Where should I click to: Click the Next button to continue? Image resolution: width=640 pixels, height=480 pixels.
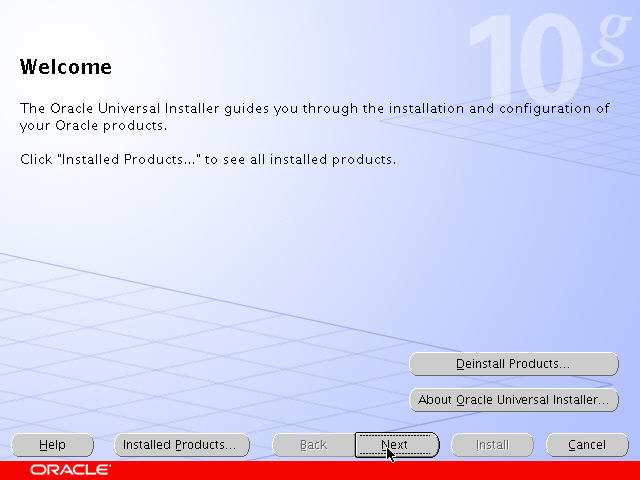coord(397,445)
